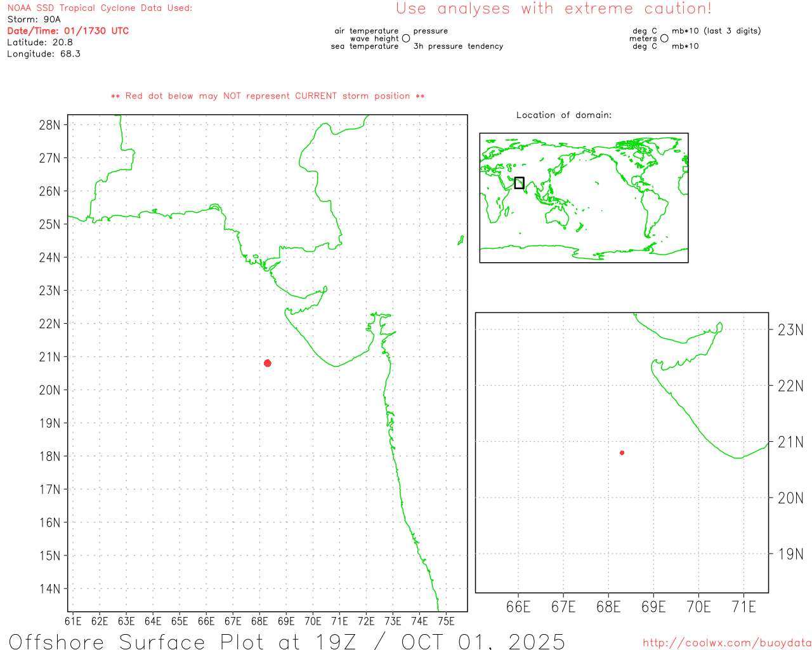Click the 68E longitude label on main map

click(x=259, y=621)
